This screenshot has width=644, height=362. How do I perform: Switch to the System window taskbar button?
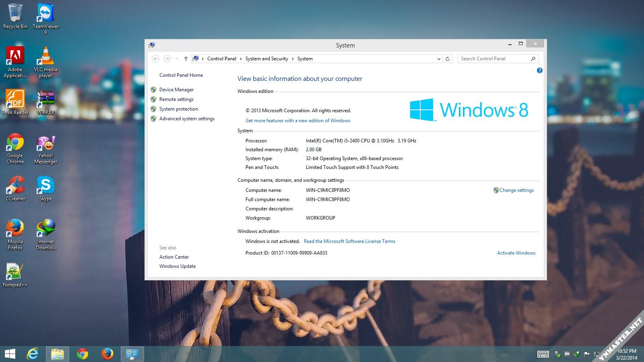[x=132, y=354]
